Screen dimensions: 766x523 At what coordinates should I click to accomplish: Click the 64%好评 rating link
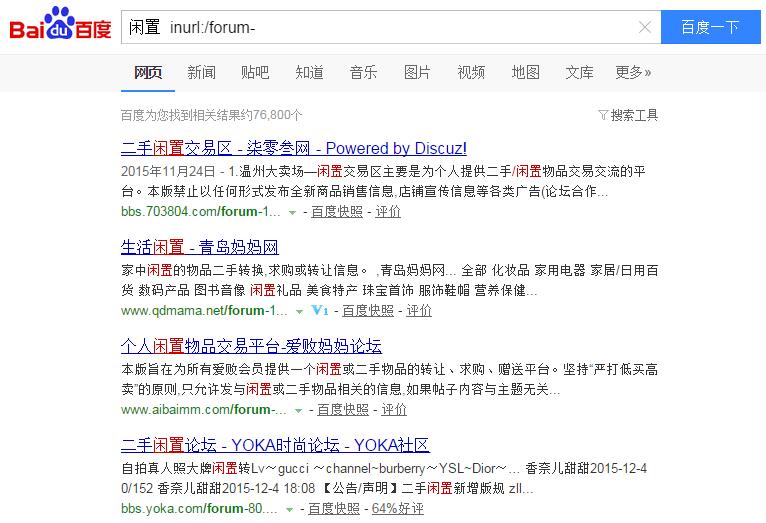(398, 509)
